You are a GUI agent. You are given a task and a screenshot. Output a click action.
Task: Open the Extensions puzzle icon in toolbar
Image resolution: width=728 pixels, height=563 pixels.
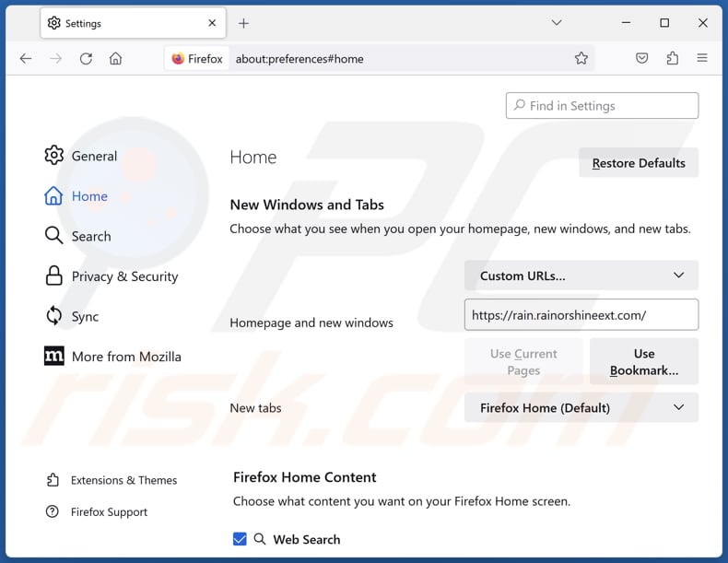[673, 58]
